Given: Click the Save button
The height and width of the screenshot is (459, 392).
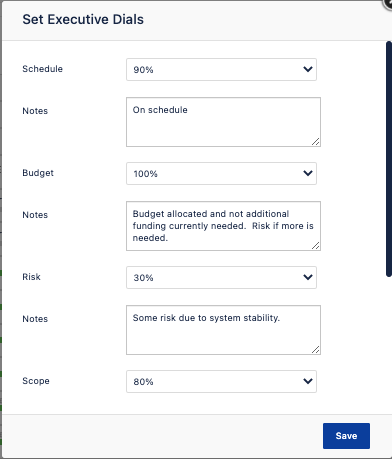Looking at the screenshot, I should pyautogui.click(x=346, y=436).
